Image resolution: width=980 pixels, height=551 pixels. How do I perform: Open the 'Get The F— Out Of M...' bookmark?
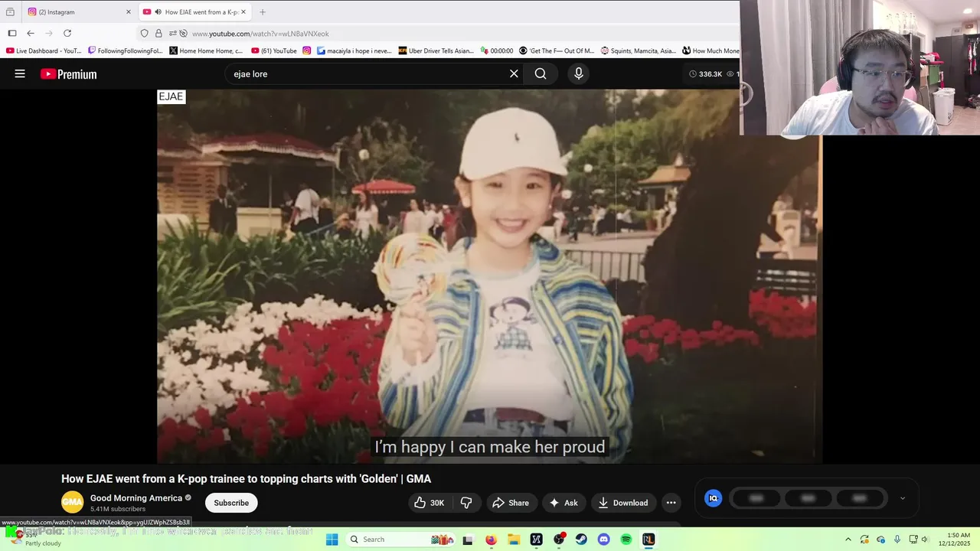[557, 51]
